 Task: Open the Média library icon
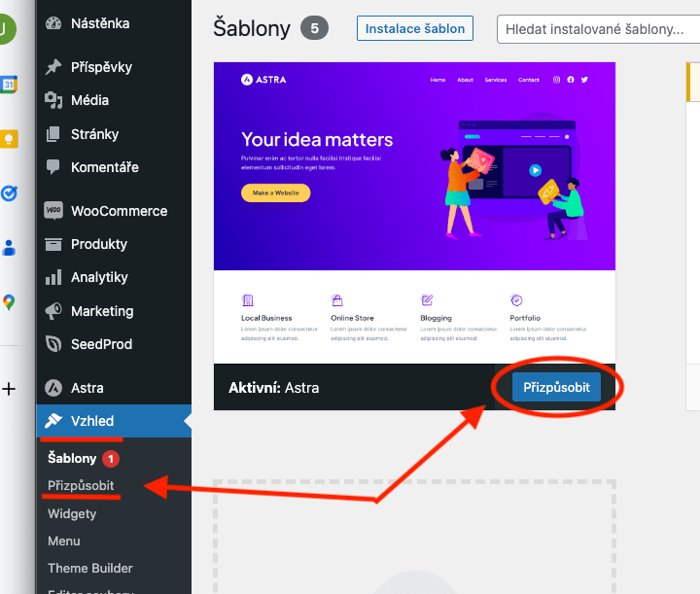click(x=53, y=100)
